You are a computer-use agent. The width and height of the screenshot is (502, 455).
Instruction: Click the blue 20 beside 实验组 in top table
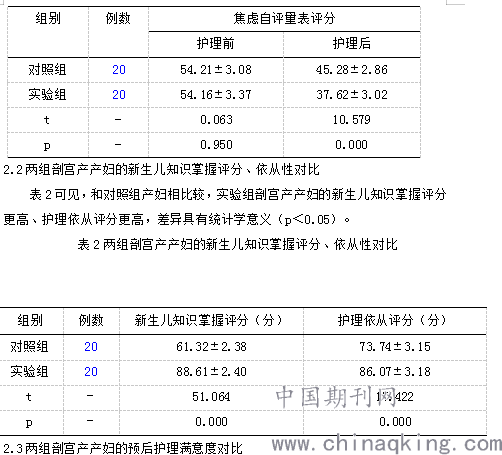119,95
